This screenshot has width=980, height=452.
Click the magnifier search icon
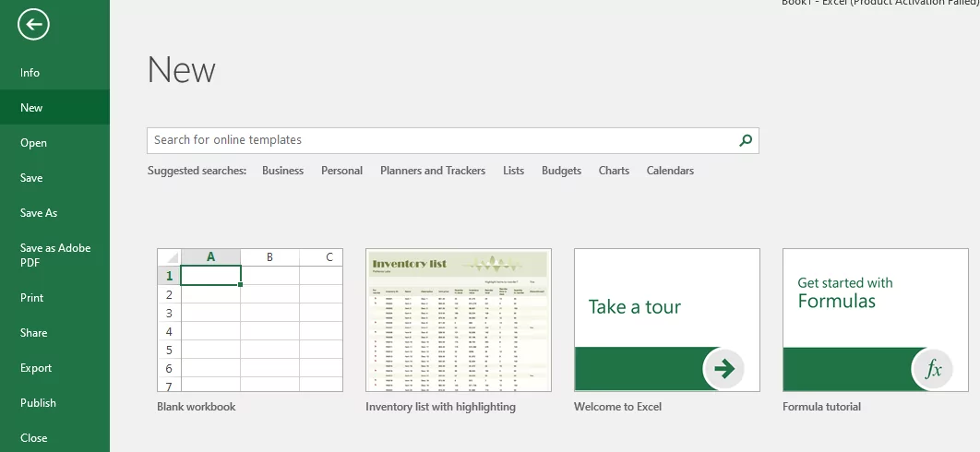746,140
